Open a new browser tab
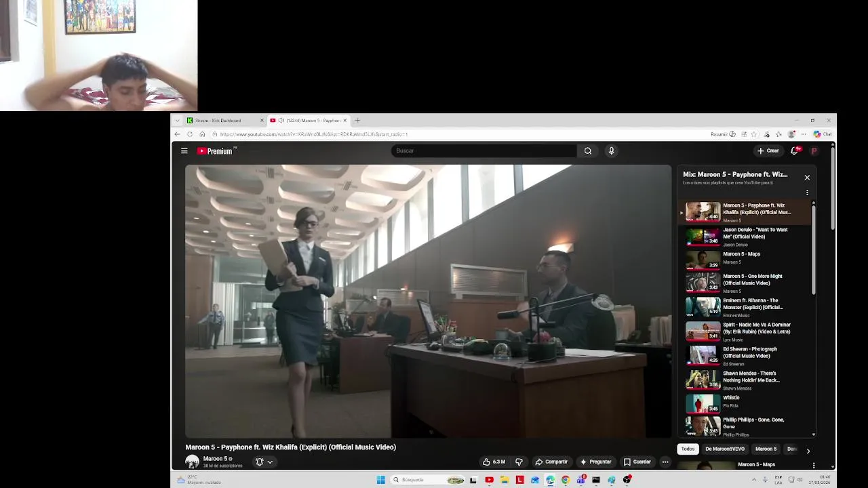The image size is (868, 488). pos(357,120)
